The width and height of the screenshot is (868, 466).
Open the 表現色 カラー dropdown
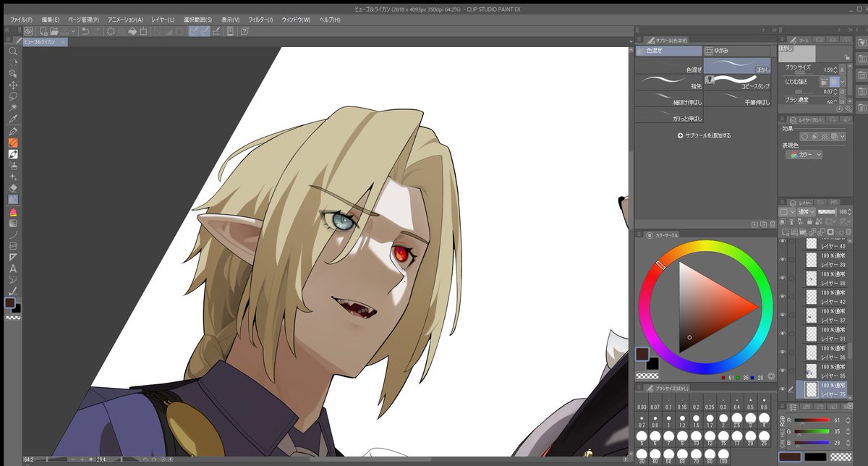804,154
